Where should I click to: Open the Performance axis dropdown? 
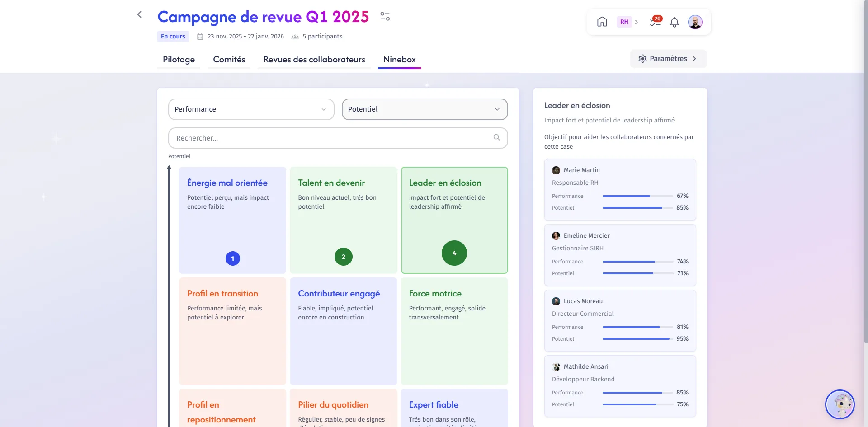[251, 109]
